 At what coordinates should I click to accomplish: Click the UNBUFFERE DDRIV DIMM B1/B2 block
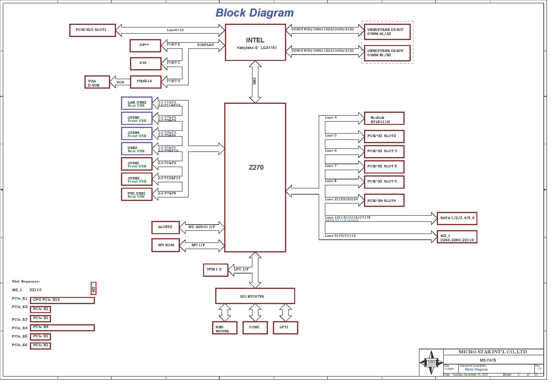pos(387,53)
